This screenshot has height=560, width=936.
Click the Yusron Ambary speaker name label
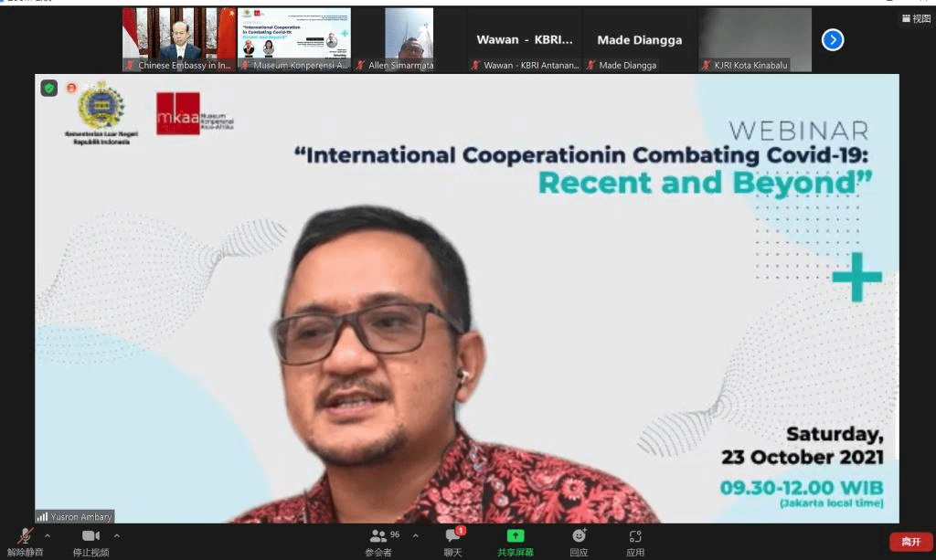(x=74, y=516)
